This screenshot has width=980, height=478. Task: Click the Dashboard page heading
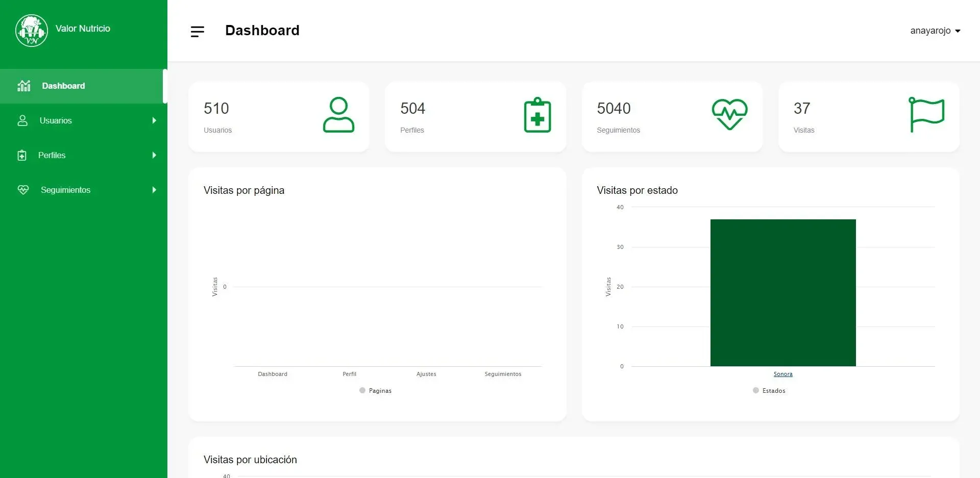[262, 31]
